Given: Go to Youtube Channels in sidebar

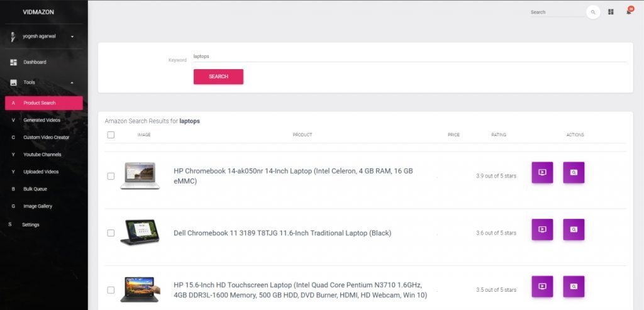Looking at the screenshot, I should point(42,154).
